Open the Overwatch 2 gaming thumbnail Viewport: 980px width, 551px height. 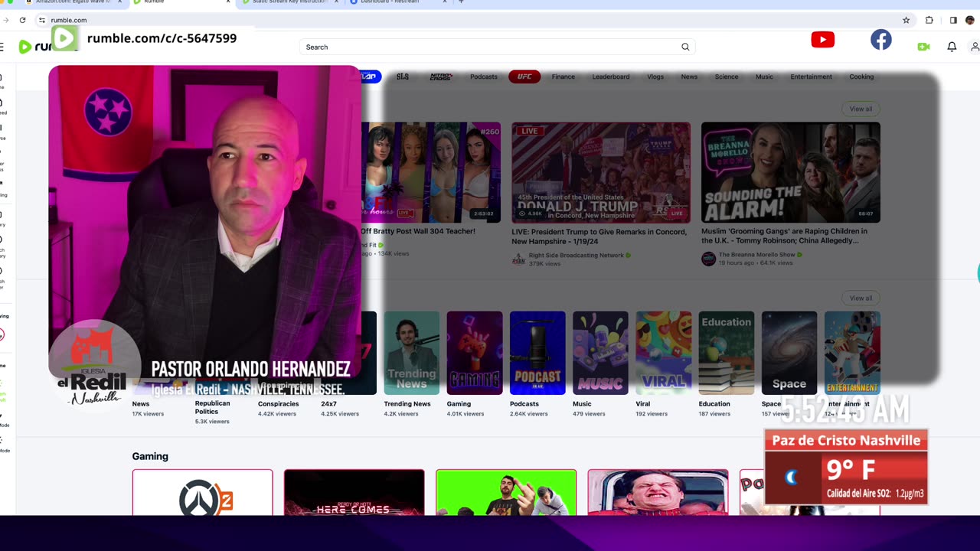click(x=202, y=493)
